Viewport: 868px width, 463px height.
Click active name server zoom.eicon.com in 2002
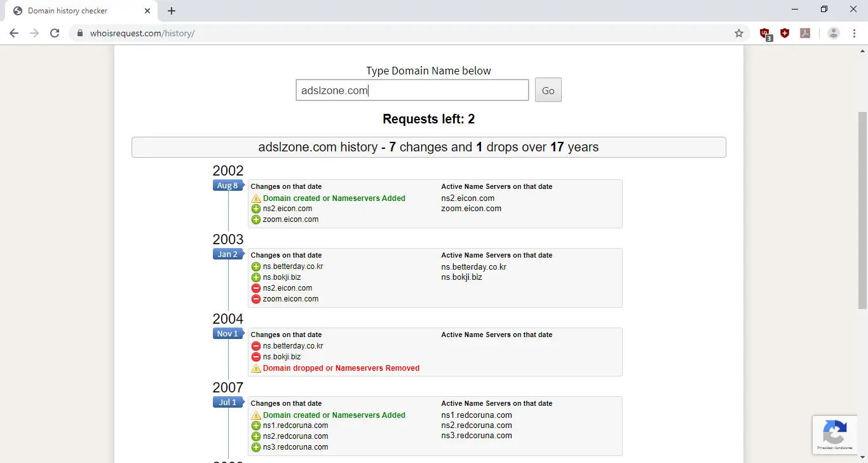click(471, 209)
